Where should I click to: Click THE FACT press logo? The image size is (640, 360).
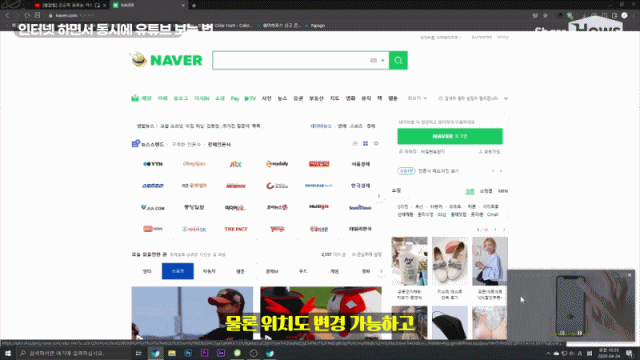(236, 229)
